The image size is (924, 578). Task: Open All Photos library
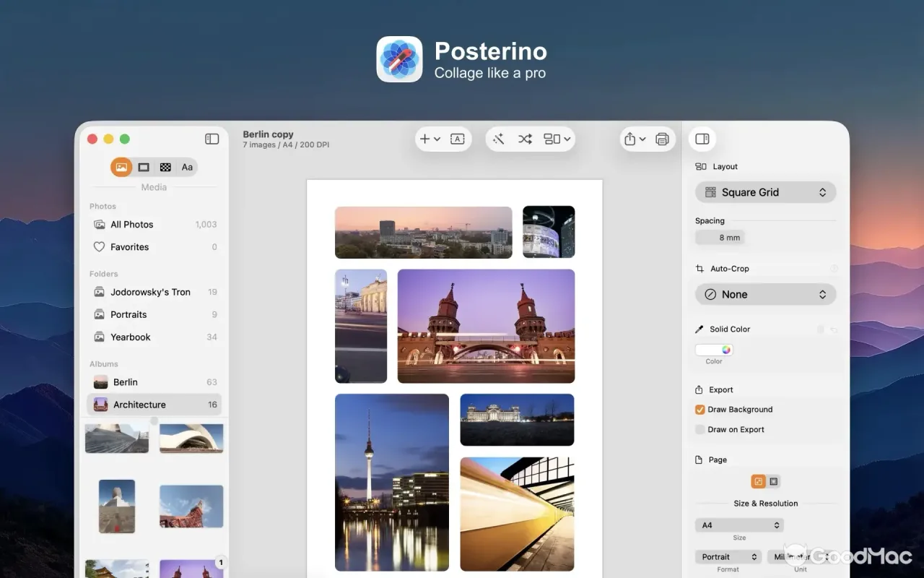click(x=154, y=225)
